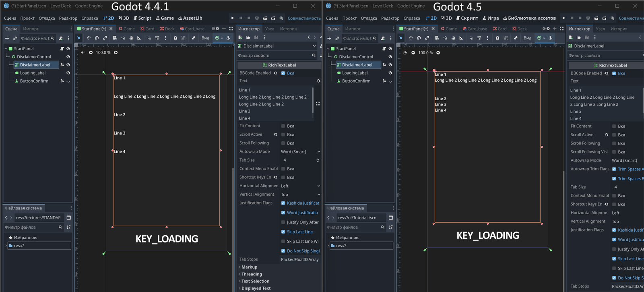Toggle distraction-free mode in Godot 4.4.1

pyautogui.click(x=231, y=29)
